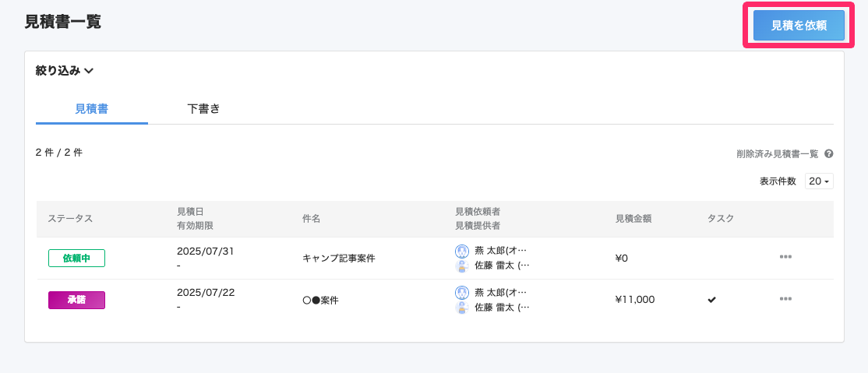Click 燕 太郎's avatar in the キャンプ記事案件 row
Screen dimensions: 868x373
coord(462,251)
